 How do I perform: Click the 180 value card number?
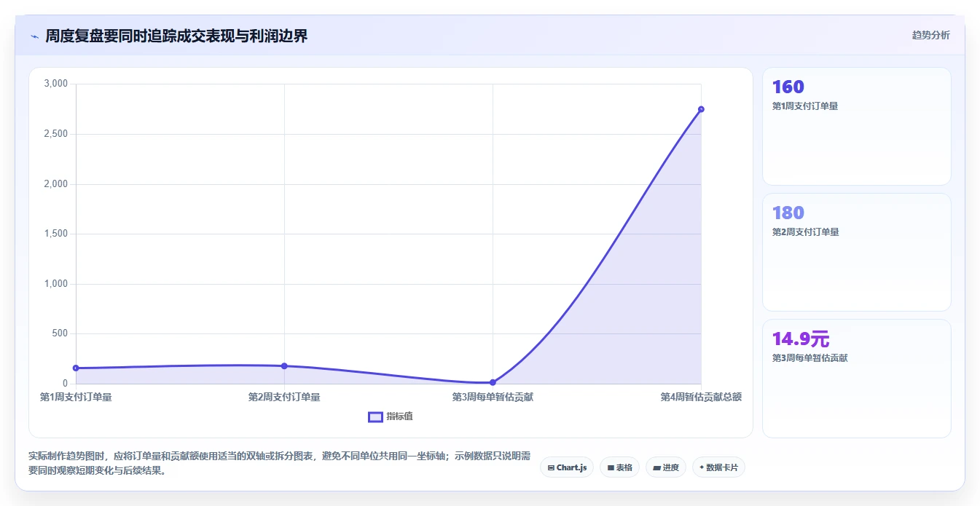(x=788, y=213)
